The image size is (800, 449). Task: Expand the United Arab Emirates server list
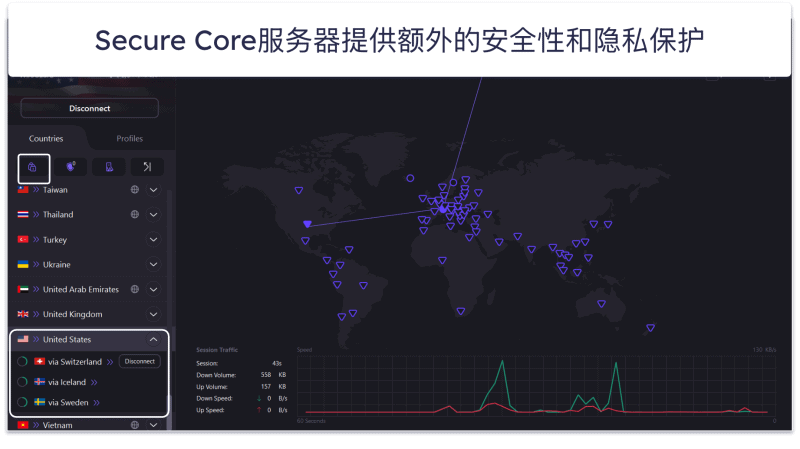(153, 289)
